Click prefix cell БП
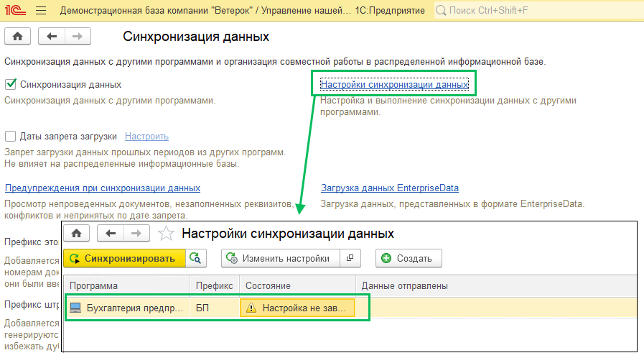This screenshot has width=644, height=358. coord(215,308)
